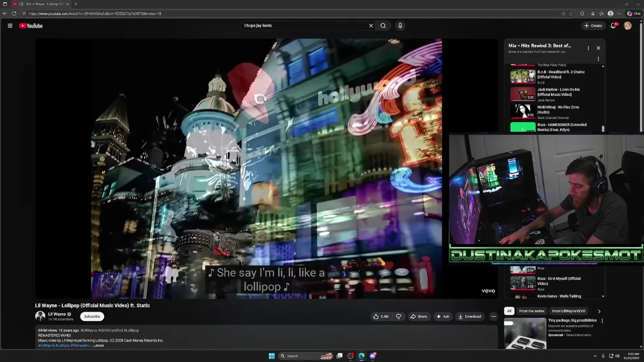The image size is (644, 362).
Task: Like the video with thumbs up
Action: pos(380,316)
